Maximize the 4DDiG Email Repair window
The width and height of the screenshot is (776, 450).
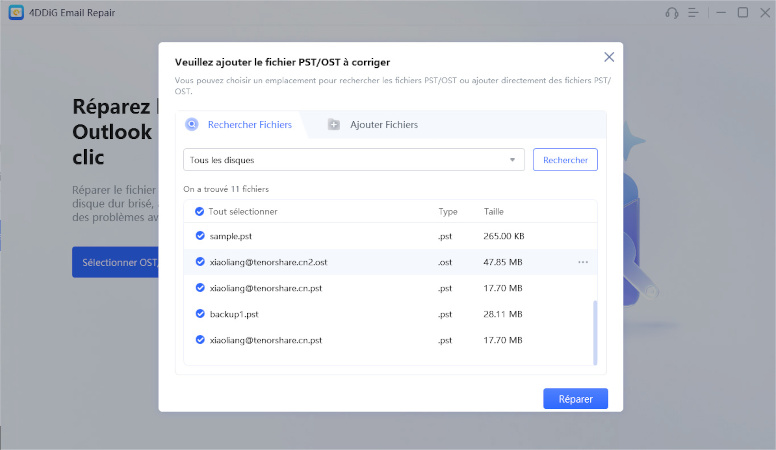743,12
